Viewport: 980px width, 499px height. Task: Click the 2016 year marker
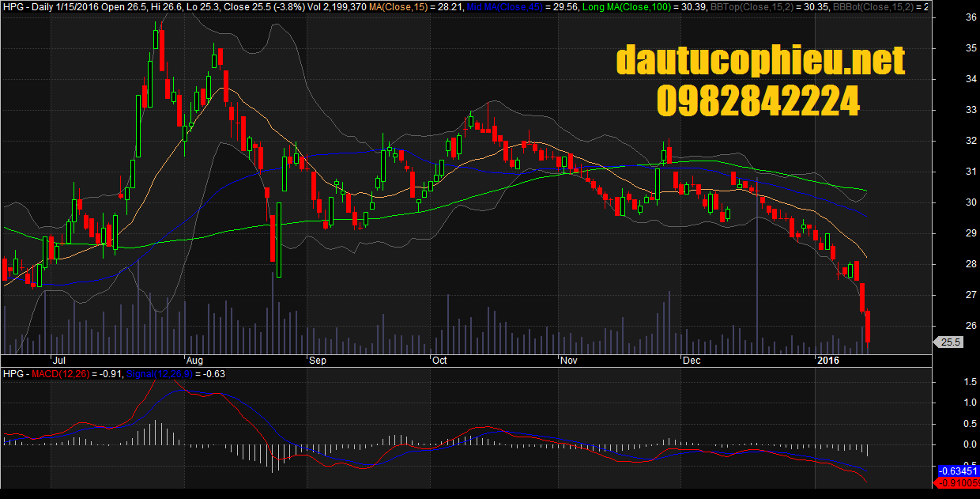827,361
